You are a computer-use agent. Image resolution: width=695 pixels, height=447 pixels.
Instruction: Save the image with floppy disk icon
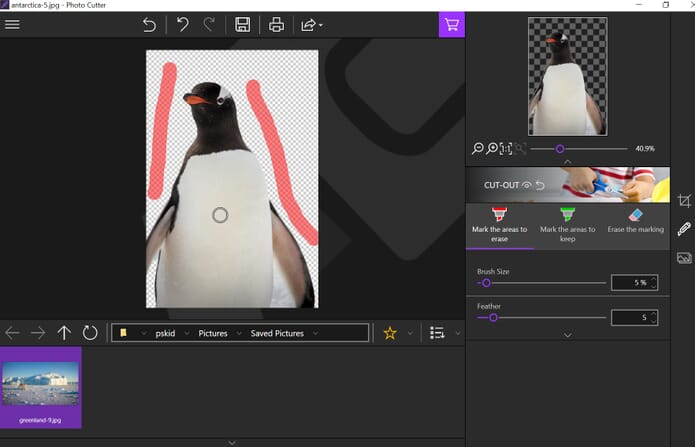click(x=242, y=25)
